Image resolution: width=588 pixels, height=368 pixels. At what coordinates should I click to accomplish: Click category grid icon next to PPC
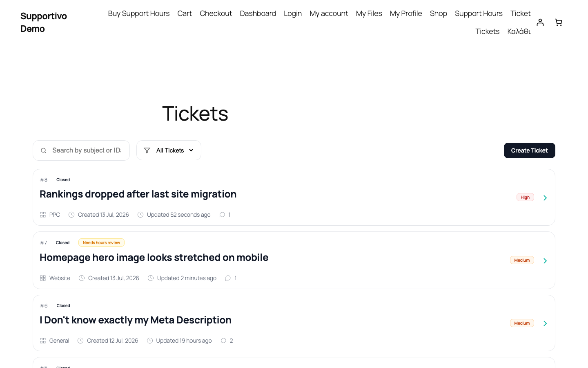43,215
